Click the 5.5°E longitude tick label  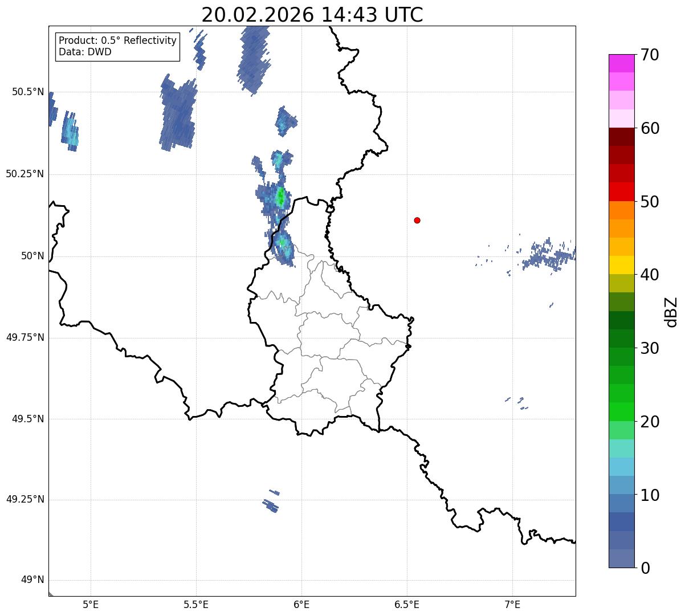point(196,605)
